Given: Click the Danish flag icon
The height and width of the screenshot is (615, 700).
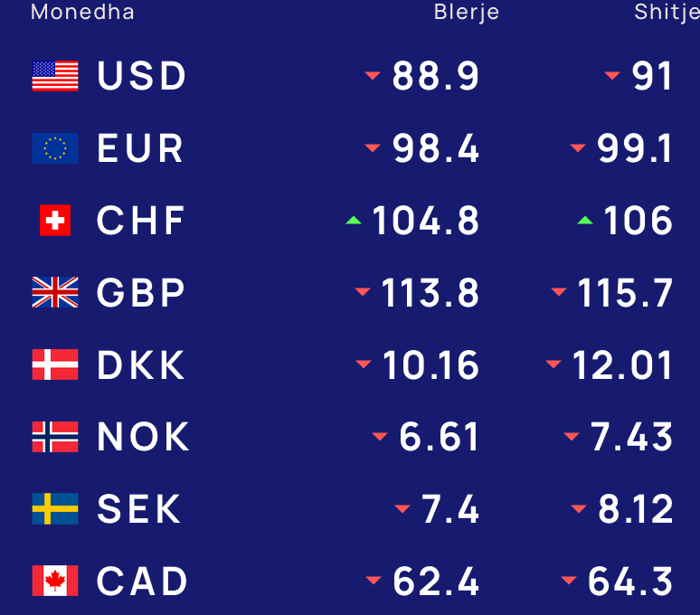Looking at the screenshot, I should pos(55,364).
